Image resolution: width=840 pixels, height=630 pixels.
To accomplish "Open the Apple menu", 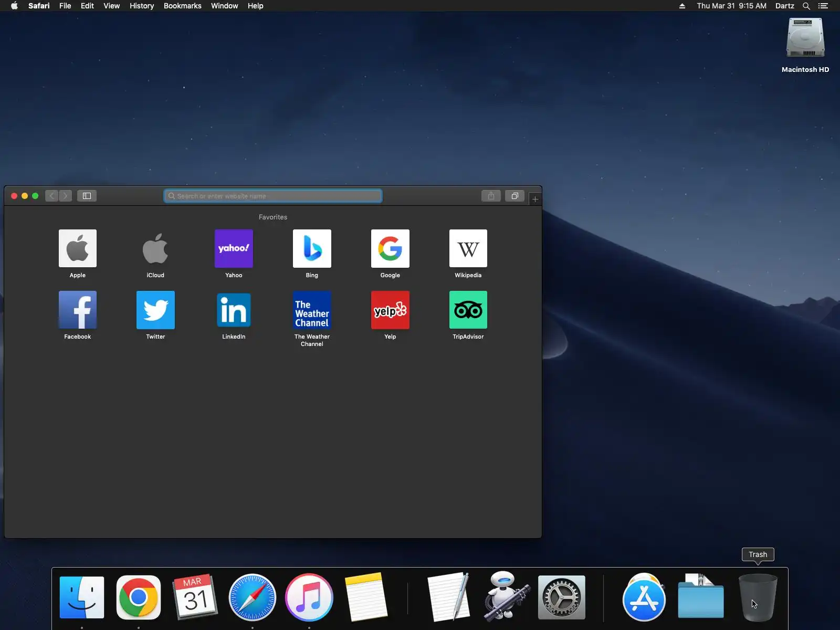I will click(14, 6).
